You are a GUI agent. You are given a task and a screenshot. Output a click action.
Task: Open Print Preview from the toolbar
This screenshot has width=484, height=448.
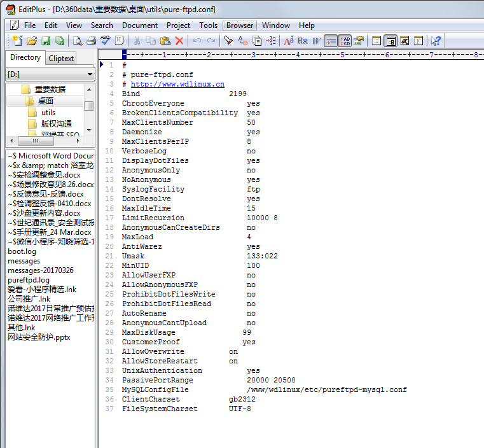[x=77, y=41]
